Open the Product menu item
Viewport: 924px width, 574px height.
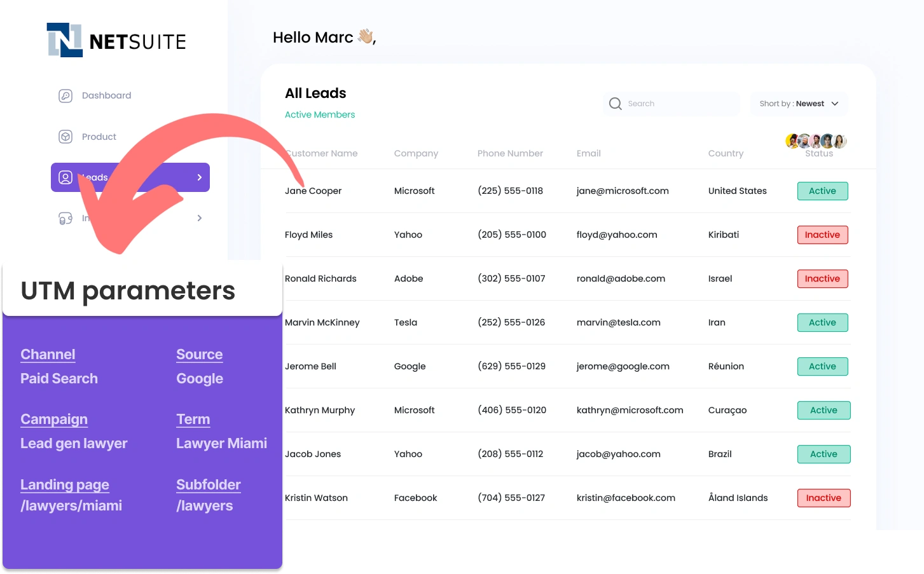point(99,137)
